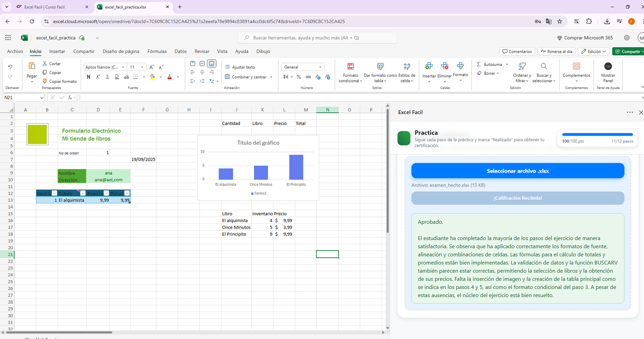
Task: Open the Name Box dropdown arrow
Action: point(41,97)
